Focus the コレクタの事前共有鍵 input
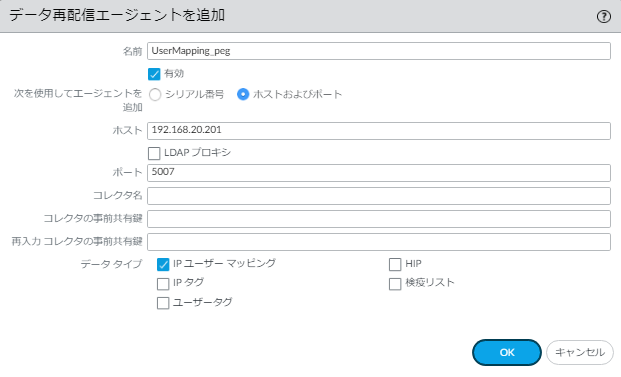Screen dimensions: 621x377 pos(379,219)
